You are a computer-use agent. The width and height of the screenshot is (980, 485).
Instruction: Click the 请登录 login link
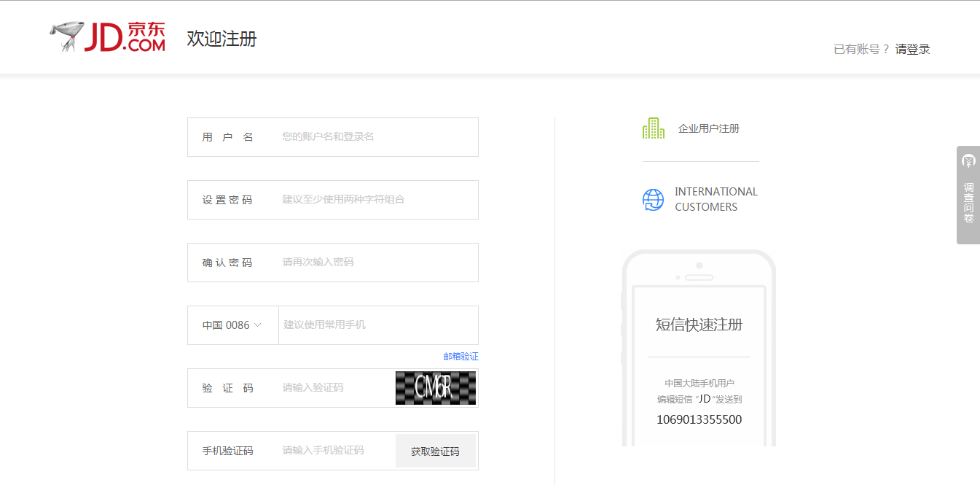pyautogui.click(x=913, y=50)
